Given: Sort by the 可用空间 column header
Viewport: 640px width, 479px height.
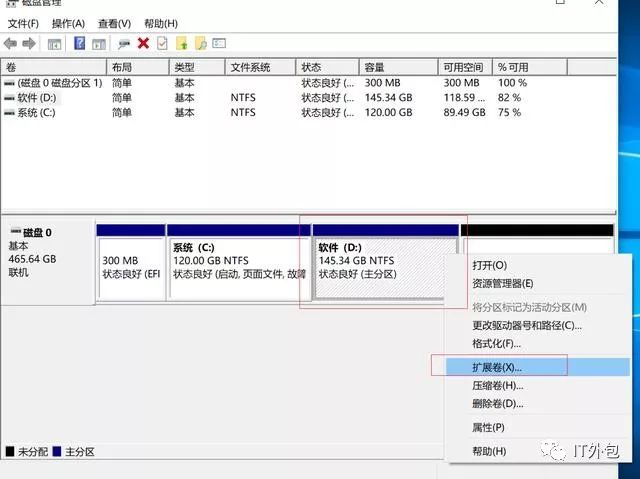Looking at the screenshot, I should 466,67.
